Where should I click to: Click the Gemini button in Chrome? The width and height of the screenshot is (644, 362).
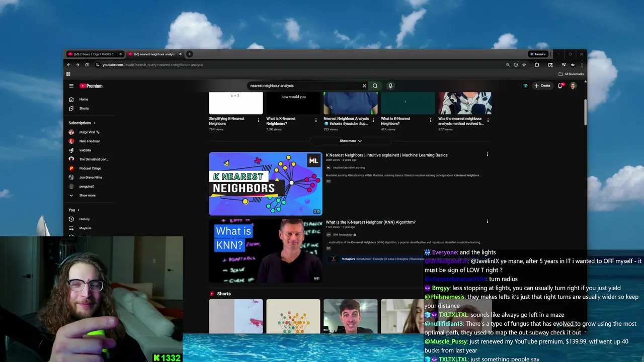pos(538,54)
